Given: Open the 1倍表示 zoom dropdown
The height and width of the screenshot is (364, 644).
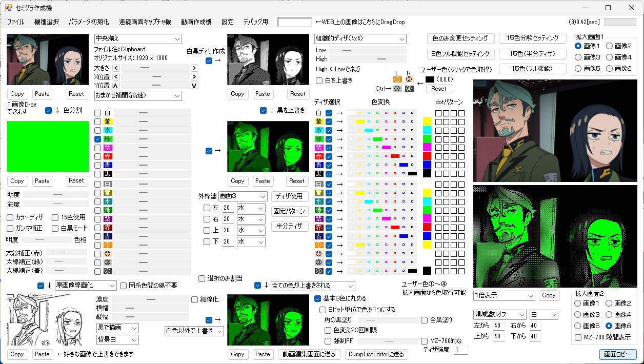Looking at the screenshot, I should point(505,296).
